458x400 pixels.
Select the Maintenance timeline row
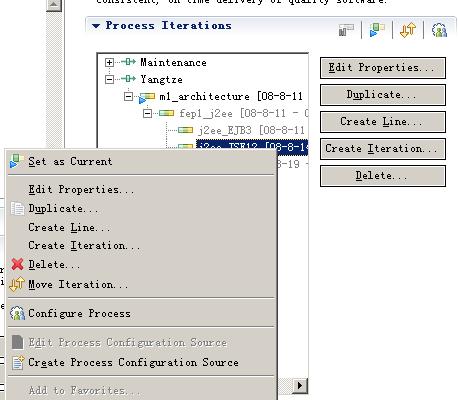[173, 62]
